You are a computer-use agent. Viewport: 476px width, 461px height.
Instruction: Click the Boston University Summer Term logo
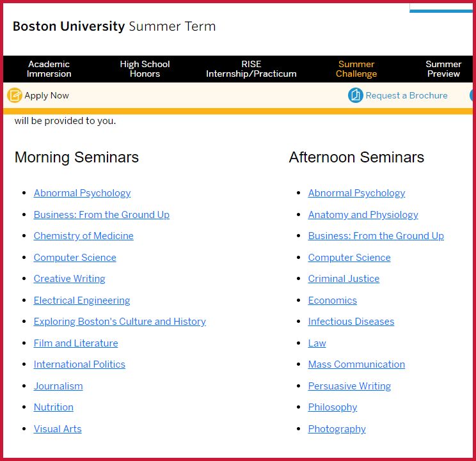114,27
